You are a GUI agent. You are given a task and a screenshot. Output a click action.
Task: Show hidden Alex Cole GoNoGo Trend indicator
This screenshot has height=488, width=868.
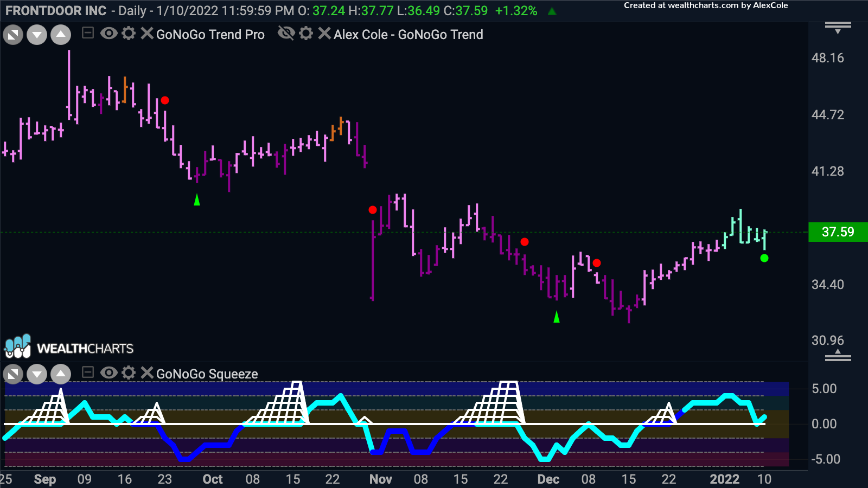286,34
